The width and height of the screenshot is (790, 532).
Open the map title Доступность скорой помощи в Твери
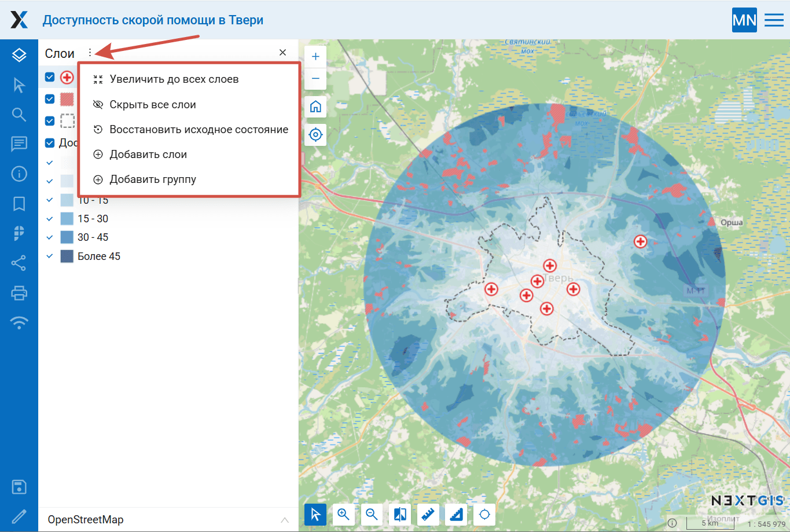pyautogui.click(x=153, y=20)
